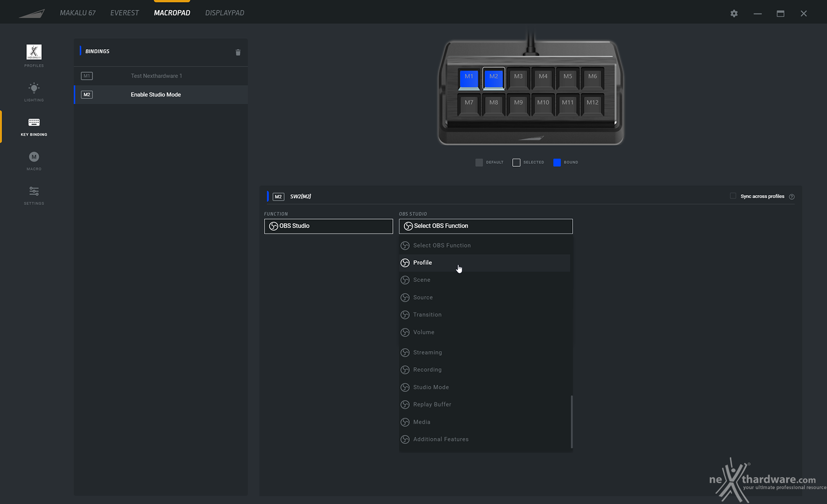The height and width of the screenshot is (504, 827).
Task: Open the Function dropdown showing OBS Studio
Action: [x=328, y=226]
